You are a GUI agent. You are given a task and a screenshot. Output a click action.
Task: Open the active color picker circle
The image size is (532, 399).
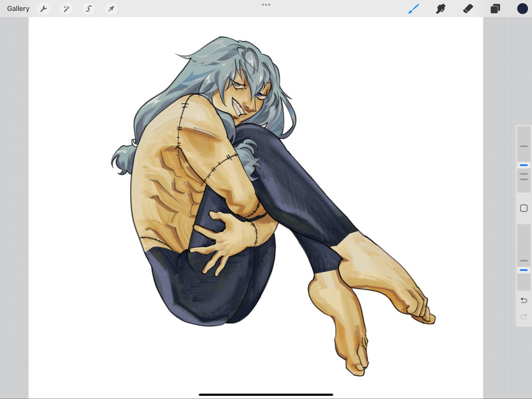pyautogui.click(x=522, y=8)
